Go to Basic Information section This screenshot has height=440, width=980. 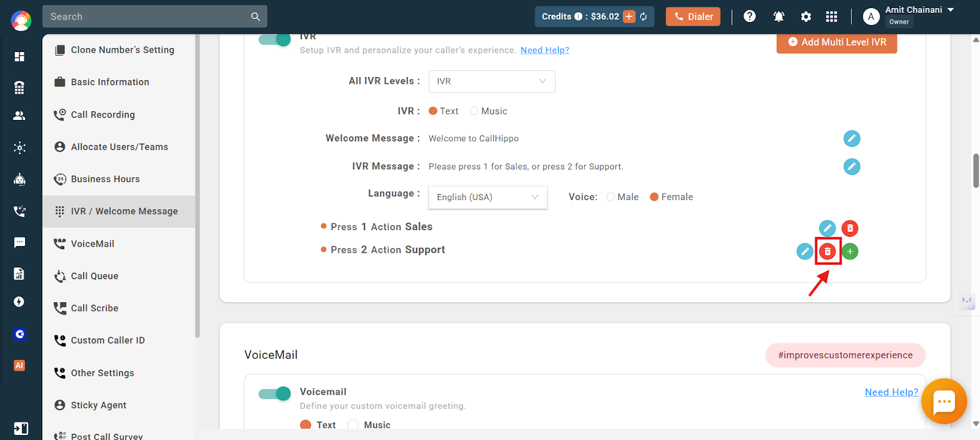pyautogui.click(x=119, y=82)
